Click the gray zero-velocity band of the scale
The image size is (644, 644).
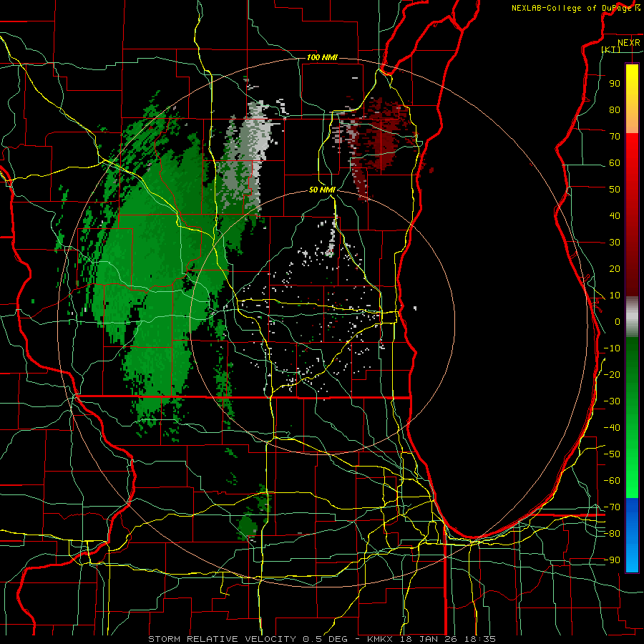pyautogui.click(x=632, y=316)
